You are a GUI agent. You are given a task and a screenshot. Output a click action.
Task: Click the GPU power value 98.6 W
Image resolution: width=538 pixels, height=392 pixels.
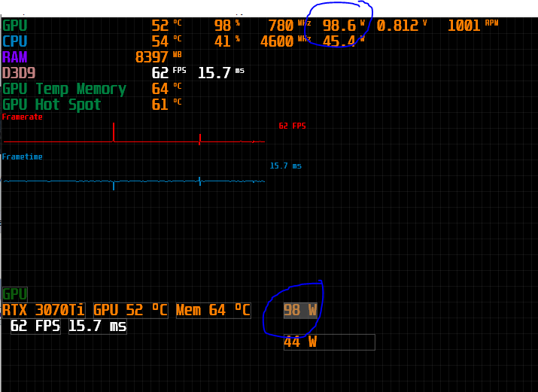pyautogui.click(x=344, y=26)
